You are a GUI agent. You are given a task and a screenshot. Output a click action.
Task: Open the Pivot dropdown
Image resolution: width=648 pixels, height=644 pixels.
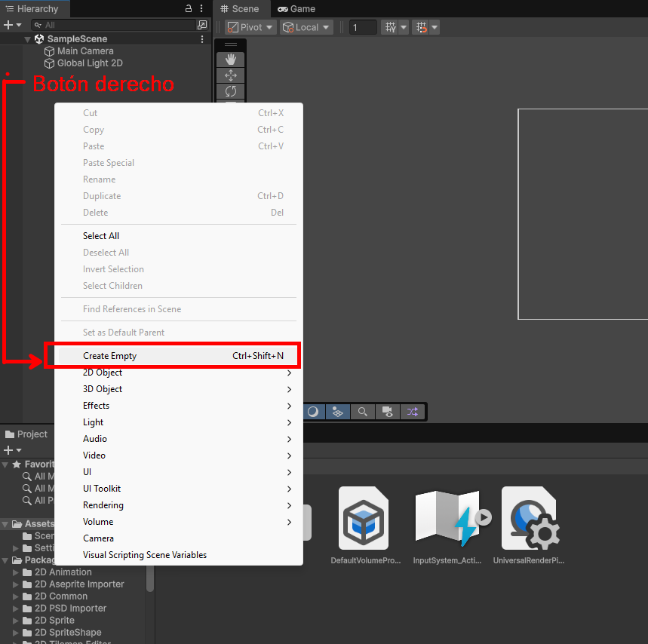point(248,27)
